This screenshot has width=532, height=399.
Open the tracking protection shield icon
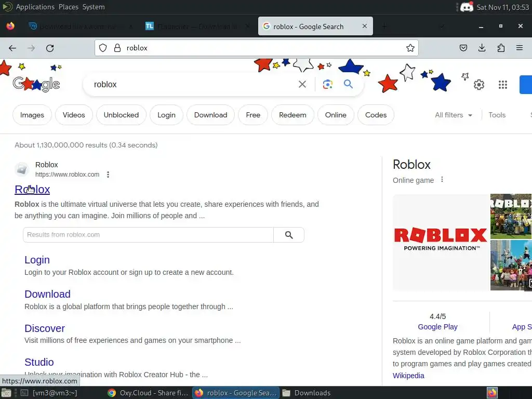coord(103,48)
